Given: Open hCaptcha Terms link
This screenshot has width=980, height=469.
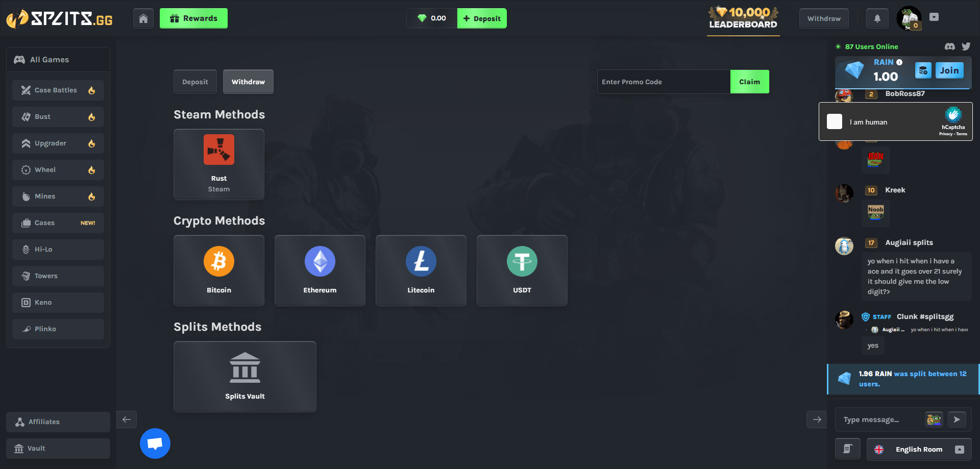Looking at the screenshot, I should [962, 134].
